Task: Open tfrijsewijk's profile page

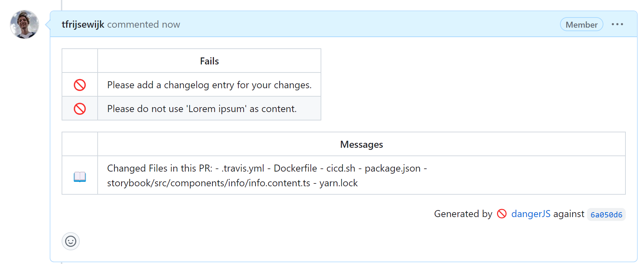Action: click(x=83, y=24)
